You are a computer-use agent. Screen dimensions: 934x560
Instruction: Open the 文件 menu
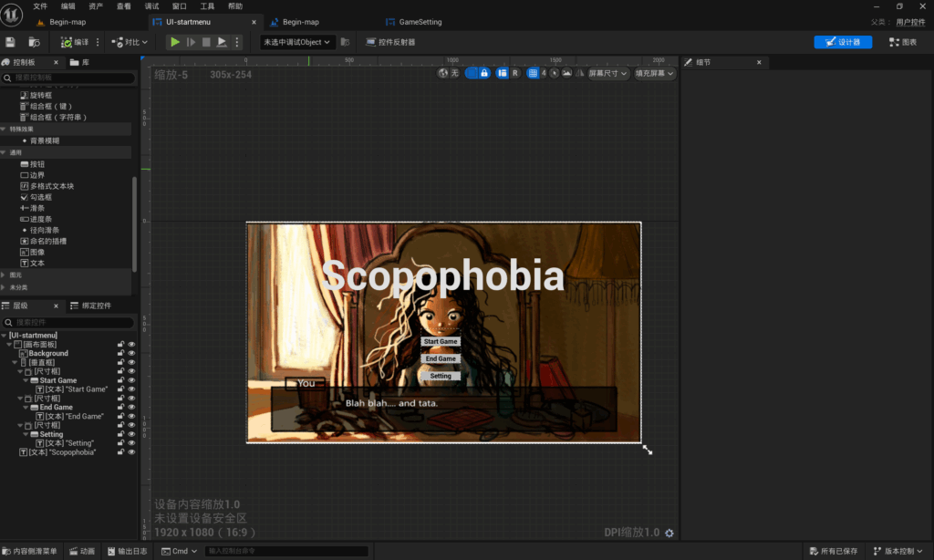point(40,6)
